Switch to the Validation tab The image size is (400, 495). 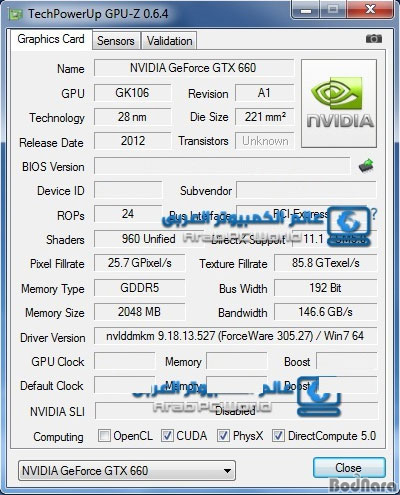pos(169,41)
